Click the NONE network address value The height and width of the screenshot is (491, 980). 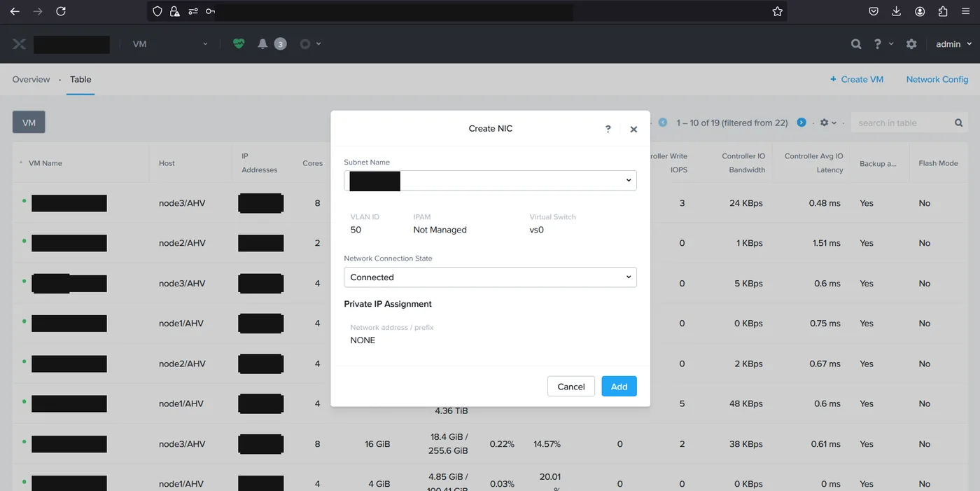pyautogui.click(x=363, y=340)
